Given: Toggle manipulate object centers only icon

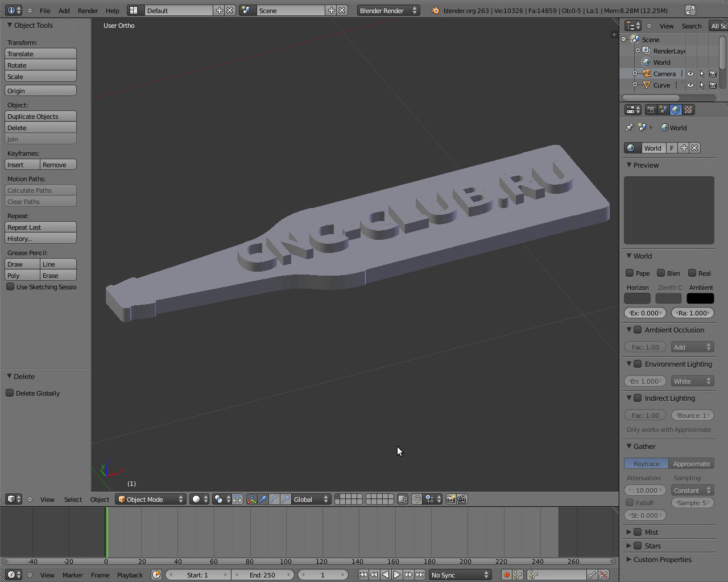Looking at the screenshot, I should pyautogui.click(x=238, y=499).
